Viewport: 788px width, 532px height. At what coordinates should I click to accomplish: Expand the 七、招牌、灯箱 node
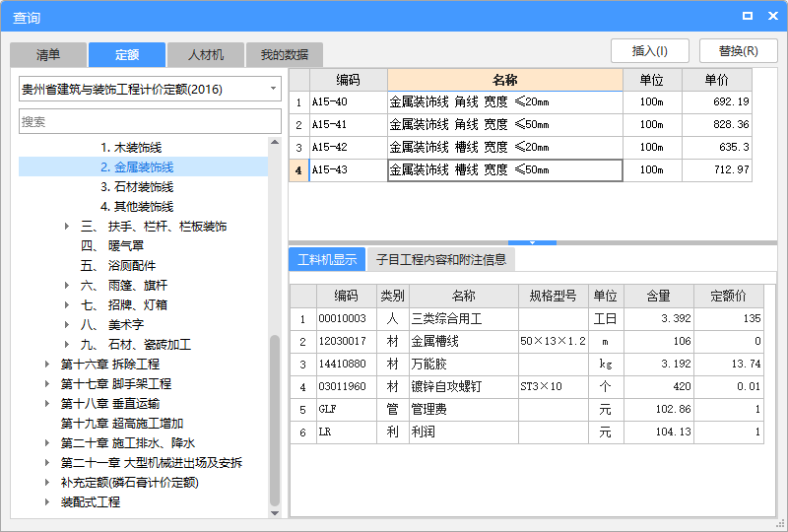67,304
